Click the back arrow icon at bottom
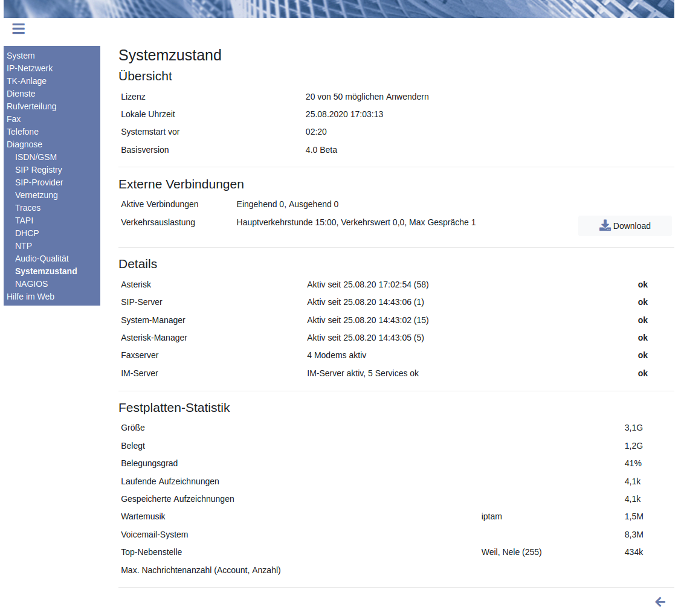Image resolution: width=684 pixels, height=616 pixels. click(660, 602)
